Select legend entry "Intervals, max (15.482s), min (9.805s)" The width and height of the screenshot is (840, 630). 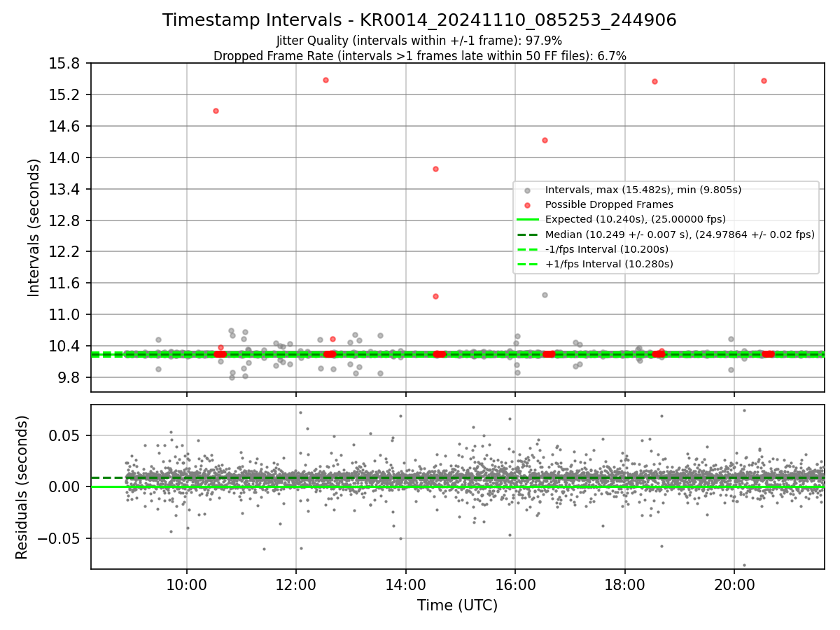tap(643, 190)
